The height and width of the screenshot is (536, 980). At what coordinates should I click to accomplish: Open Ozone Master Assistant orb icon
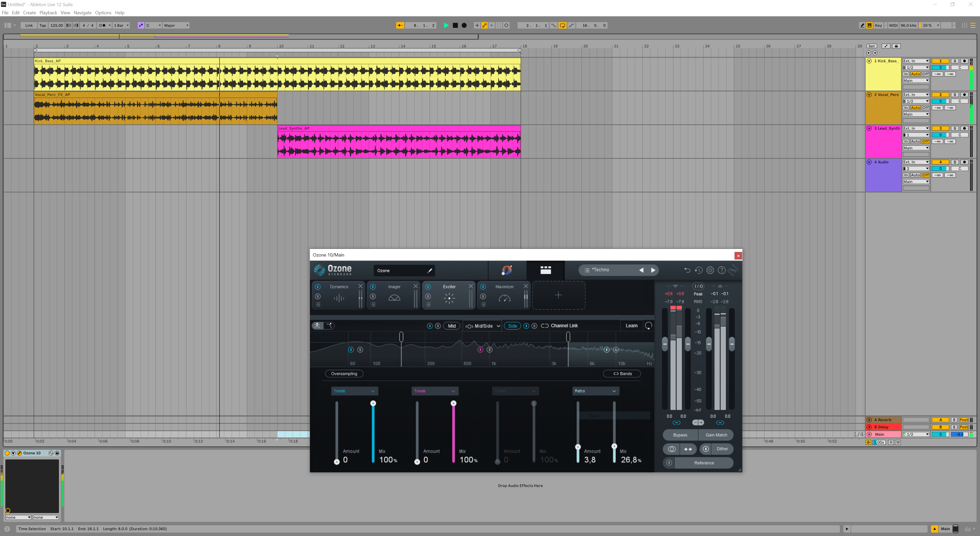click(507, 270)
